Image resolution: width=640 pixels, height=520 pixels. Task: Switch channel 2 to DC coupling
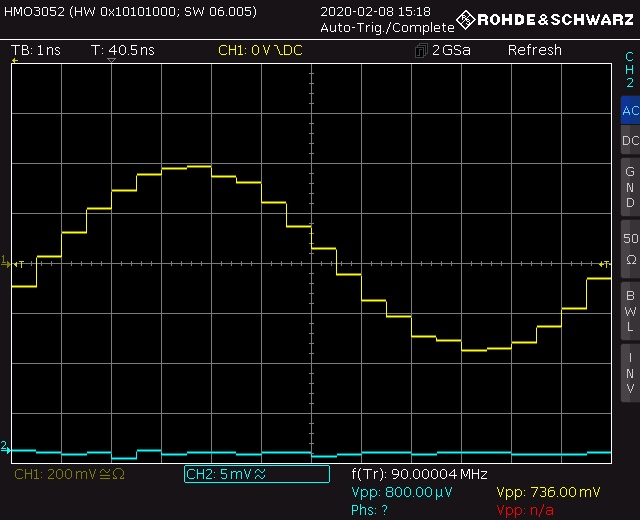(629, 141)
